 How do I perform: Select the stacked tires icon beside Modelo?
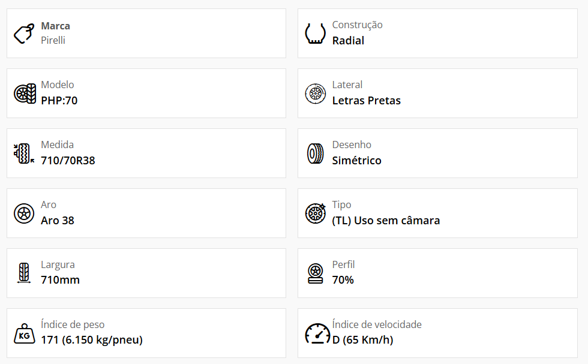(25, 94)
